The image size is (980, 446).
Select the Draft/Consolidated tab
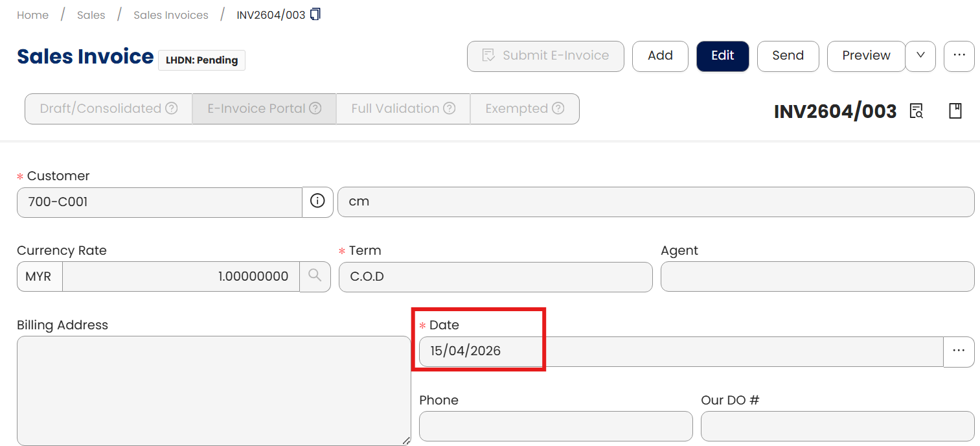(x=100, y=108)
